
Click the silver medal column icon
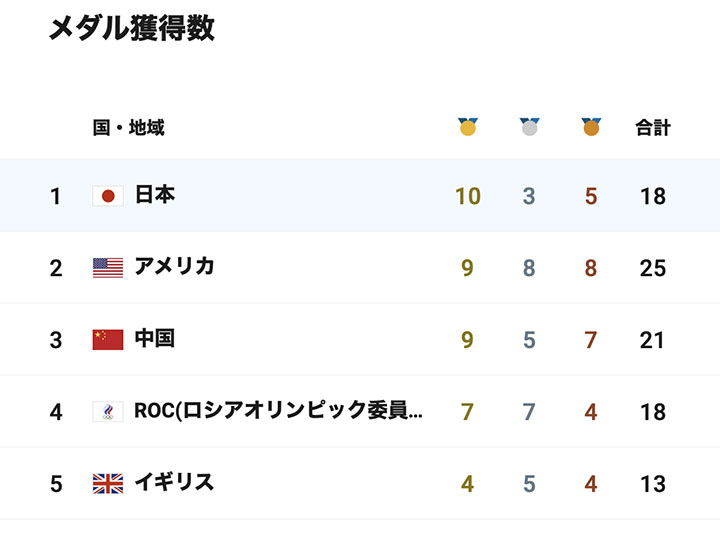click(x=529, y=127)
